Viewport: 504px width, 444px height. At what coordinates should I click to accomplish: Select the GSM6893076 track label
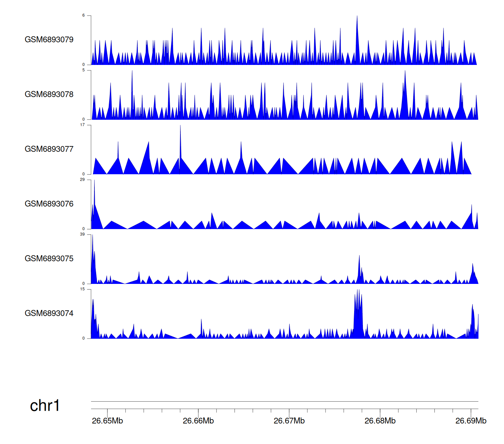pos(49,204)
